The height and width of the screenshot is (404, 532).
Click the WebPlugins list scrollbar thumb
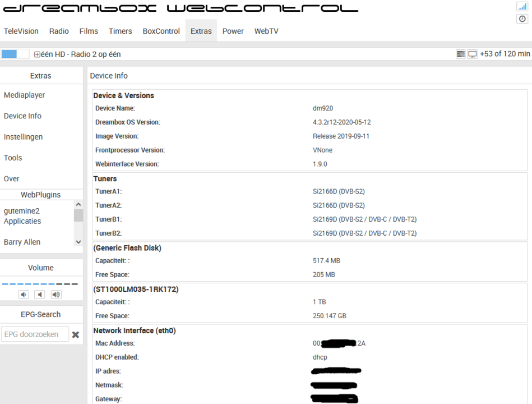(x=78, y=215)
